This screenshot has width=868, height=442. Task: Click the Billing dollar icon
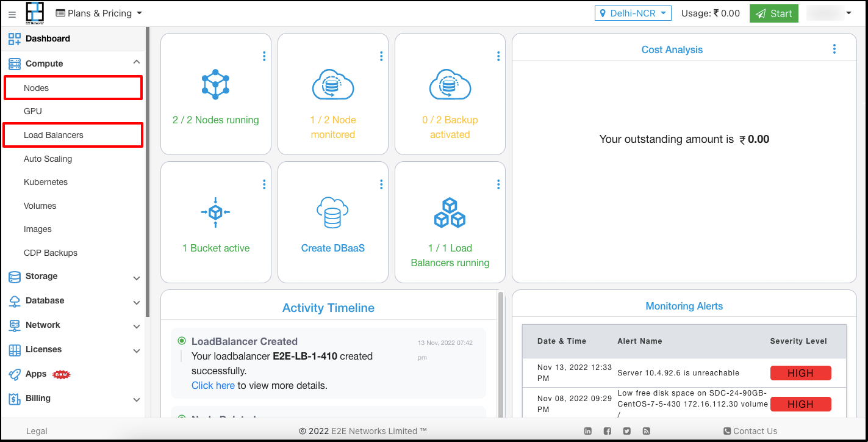[14, 399]
